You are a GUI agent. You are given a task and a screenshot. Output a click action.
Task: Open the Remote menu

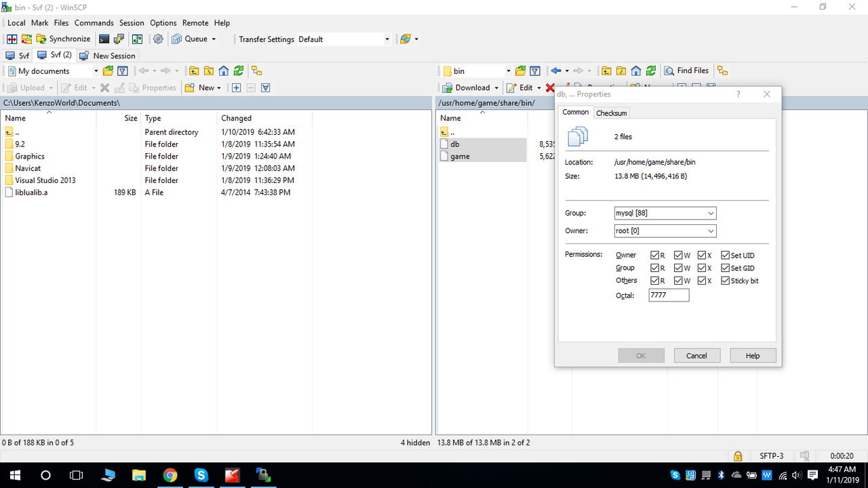pyautogui.click(x=195, y=22)
